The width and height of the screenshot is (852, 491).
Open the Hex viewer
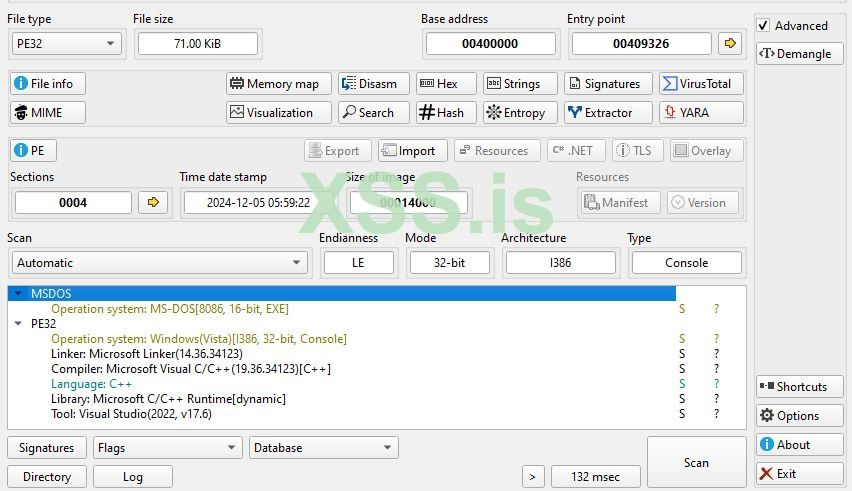[x=446, y=84]
